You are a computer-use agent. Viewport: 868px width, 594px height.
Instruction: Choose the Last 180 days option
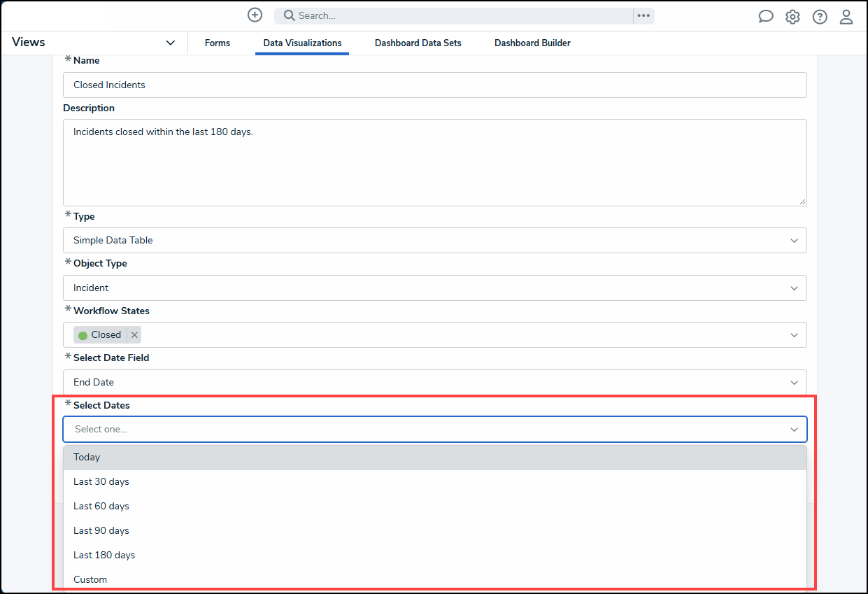[434, 556]
